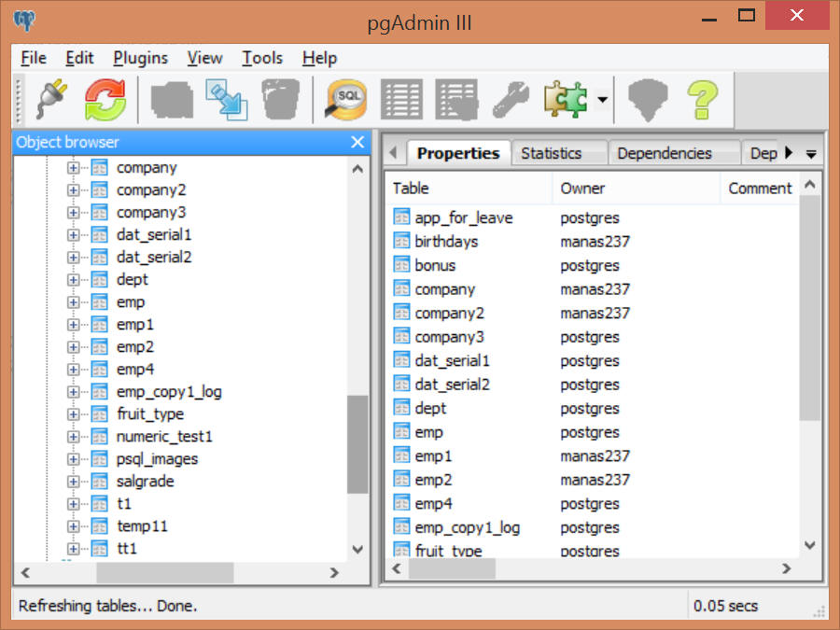This screenshot has width=840, height=630.
Task: Close the Object browser panel
Action: tap(357, 142)
